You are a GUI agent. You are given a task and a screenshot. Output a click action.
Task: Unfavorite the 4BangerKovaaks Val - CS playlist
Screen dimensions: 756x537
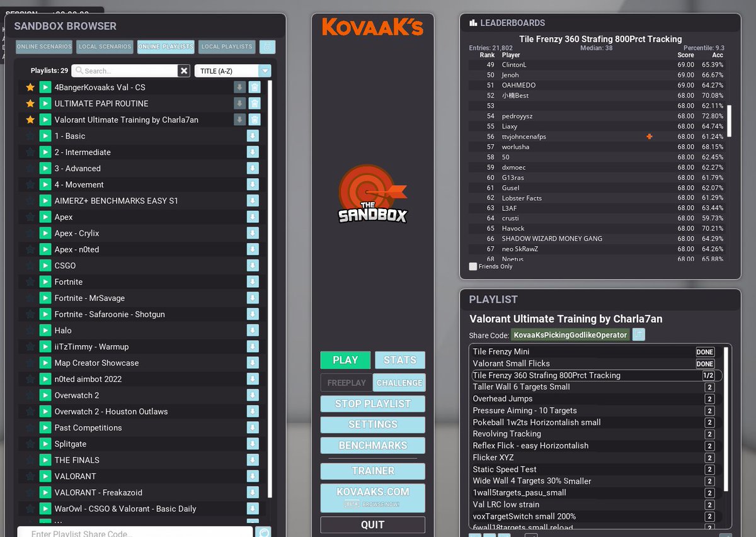click(x=30, y=88)
